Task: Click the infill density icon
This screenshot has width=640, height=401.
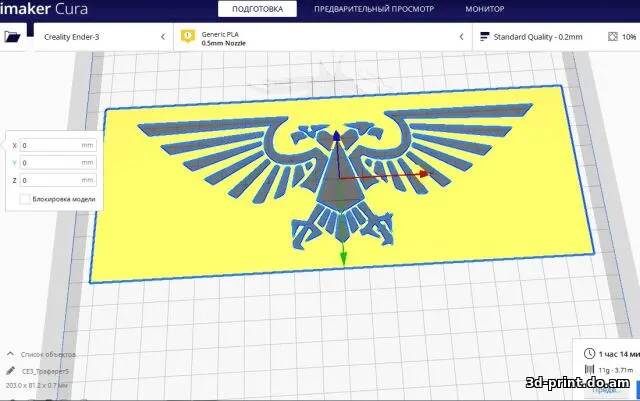Action: pos(612,37)
